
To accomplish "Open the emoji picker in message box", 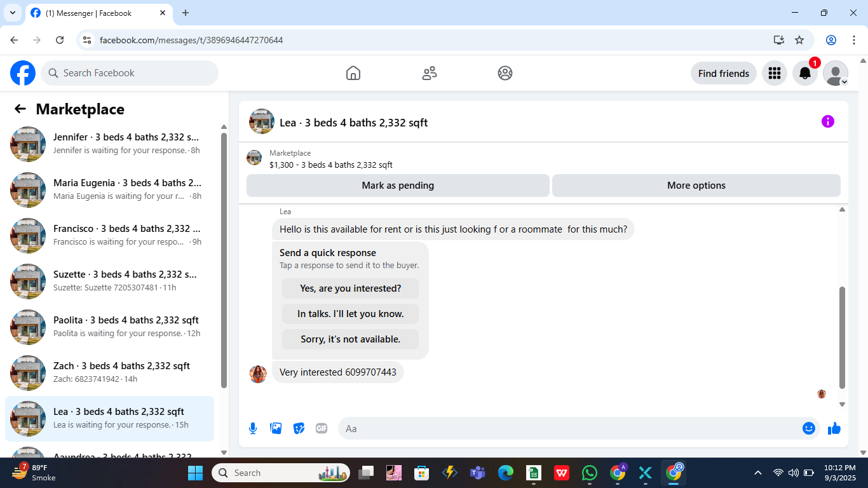I will click(809, 428).
